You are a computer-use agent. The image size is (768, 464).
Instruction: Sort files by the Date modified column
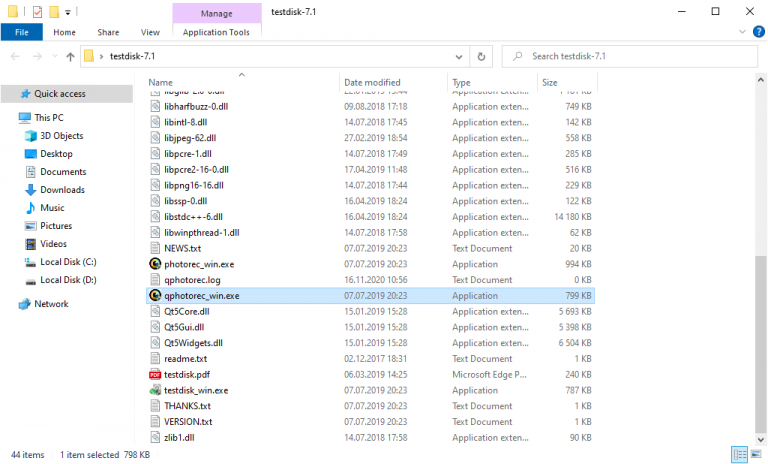point(372,82)
